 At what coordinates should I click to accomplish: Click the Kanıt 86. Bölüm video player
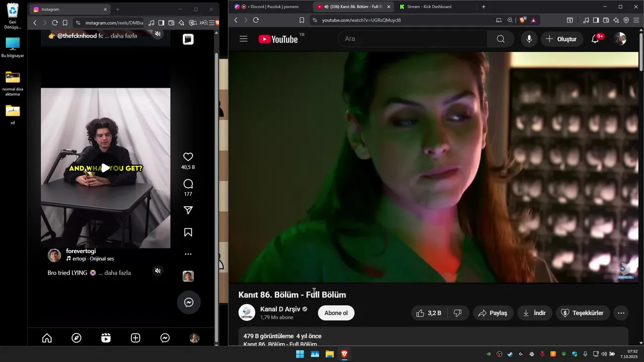click(x=433, y=167)
